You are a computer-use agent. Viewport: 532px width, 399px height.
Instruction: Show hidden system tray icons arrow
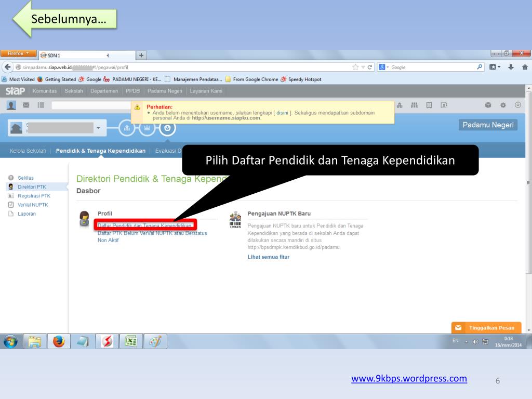click(466, 342)
